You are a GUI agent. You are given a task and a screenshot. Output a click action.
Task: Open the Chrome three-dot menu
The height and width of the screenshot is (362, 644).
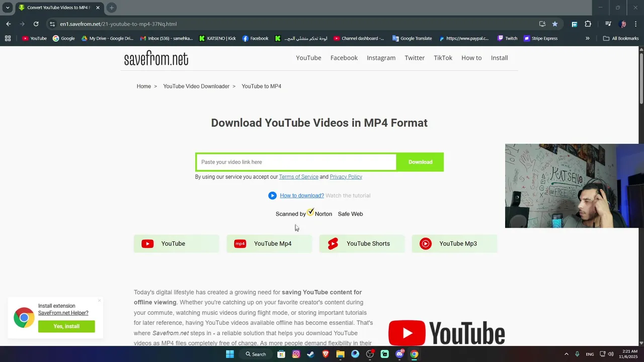point(636,24)
